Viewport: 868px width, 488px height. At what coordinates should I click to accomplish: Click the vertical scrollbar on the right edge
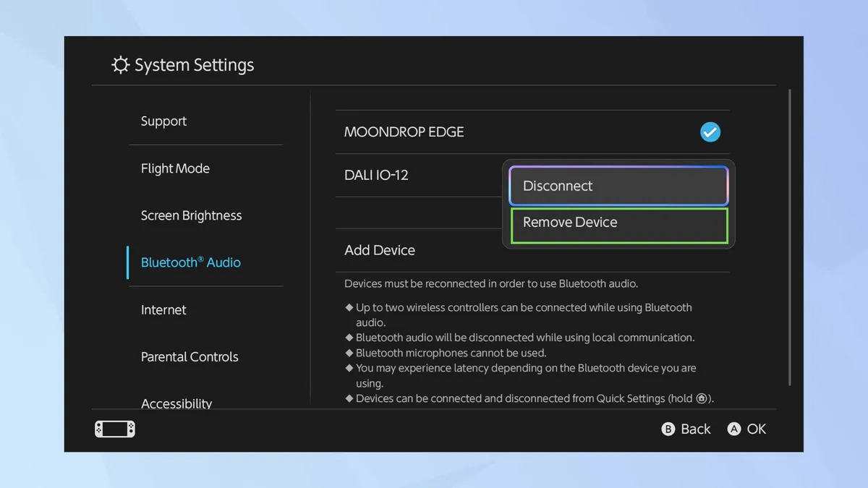(789, 239)
